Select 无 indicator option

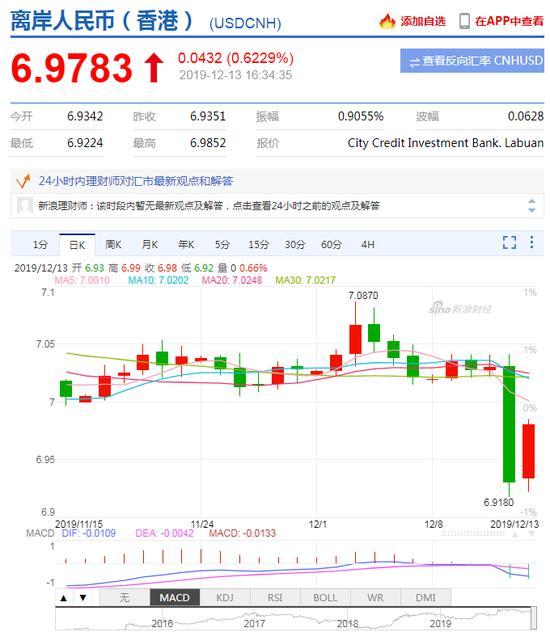click(x=125, y=598)
